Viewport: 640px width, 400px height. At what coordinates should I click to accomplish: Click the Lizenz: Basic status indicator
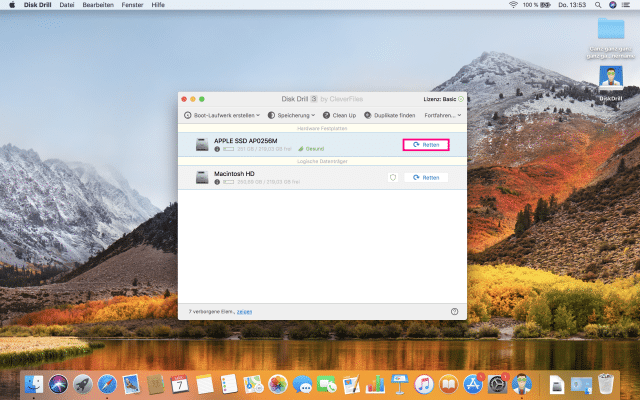439,99
